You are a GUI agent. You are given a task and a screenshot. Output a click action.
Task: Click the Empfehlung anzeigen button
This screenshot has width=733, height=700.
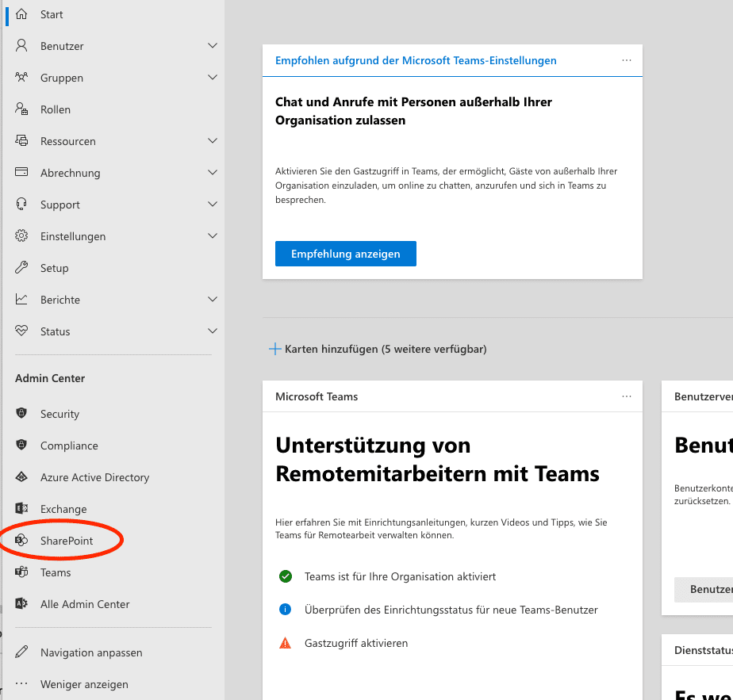click(x=345, y=254)
